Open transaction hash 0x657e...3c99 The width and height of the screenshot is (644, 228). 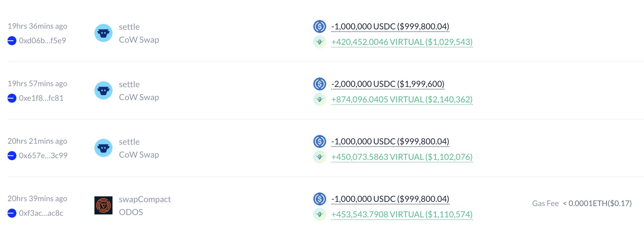[x=43, y=156]
